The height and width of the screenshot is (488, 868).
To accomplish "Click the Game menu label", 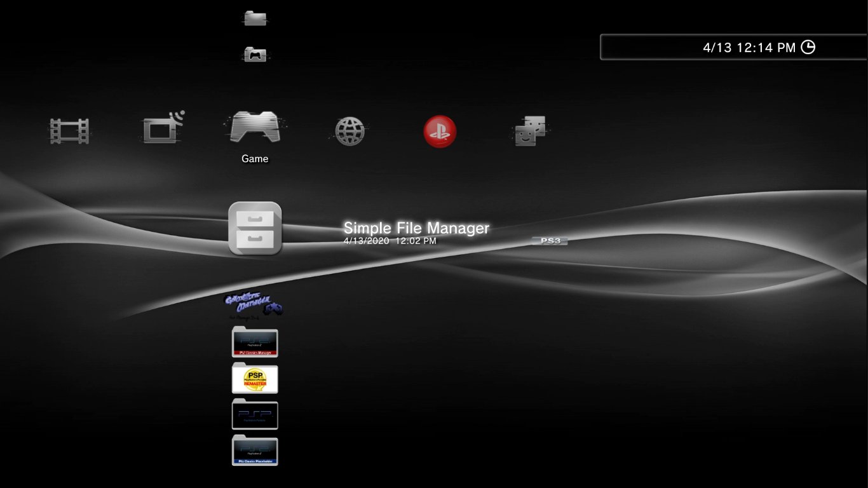I will point(255,159).
